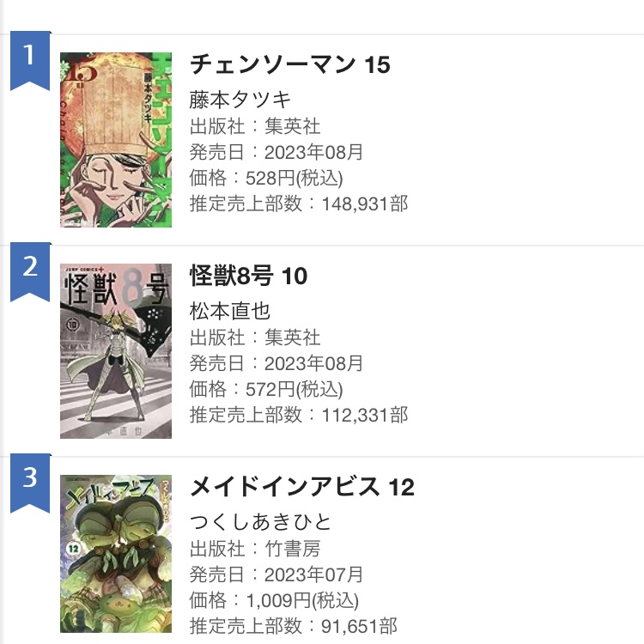Select author 藤本タツキ
Screen dimensions: 644x644
(x=240, y=100)
